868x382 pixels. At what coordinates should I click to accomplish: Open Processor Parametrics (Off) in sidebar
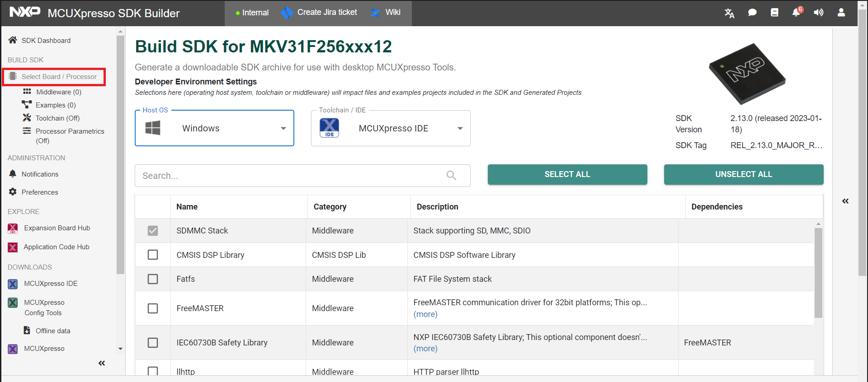point(64,136)
